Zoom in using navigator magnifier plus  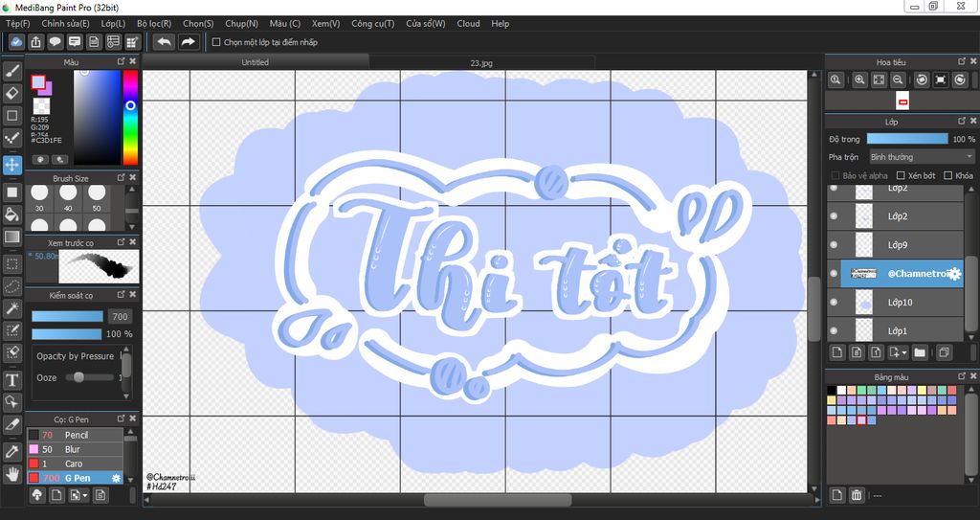click(859, 79)
